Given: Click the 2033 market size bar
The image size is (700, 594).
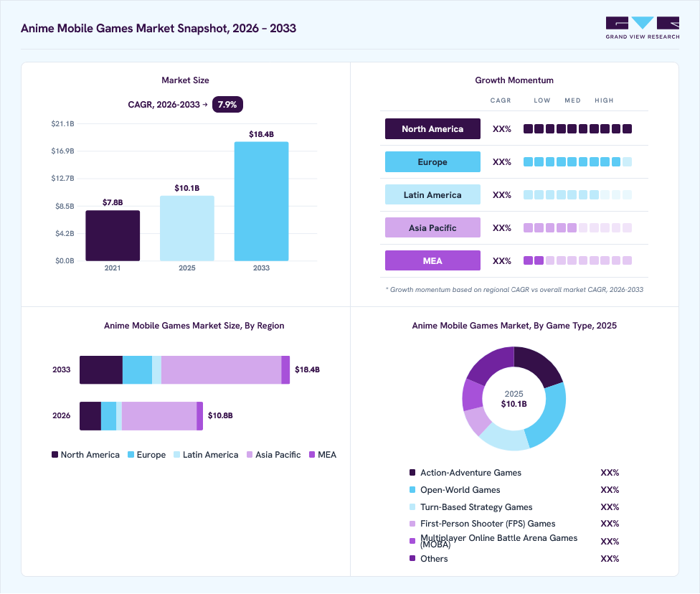Looking at the screenshot, I should 261,202.
